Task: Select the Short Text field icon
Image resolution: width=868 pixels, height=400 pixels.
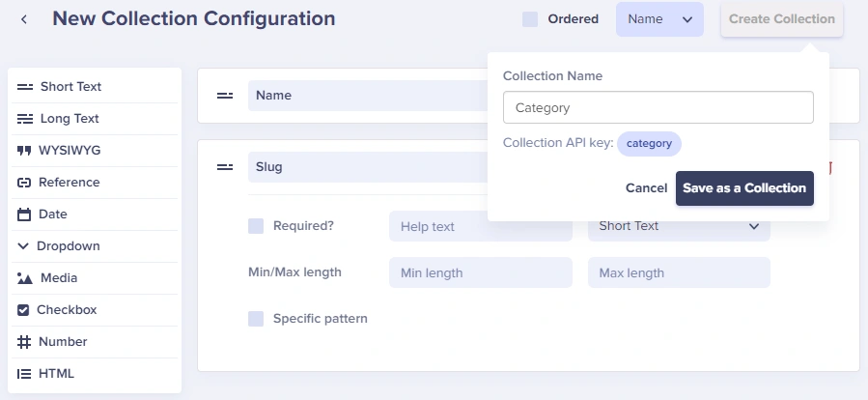Action: (x=25, y=87)
